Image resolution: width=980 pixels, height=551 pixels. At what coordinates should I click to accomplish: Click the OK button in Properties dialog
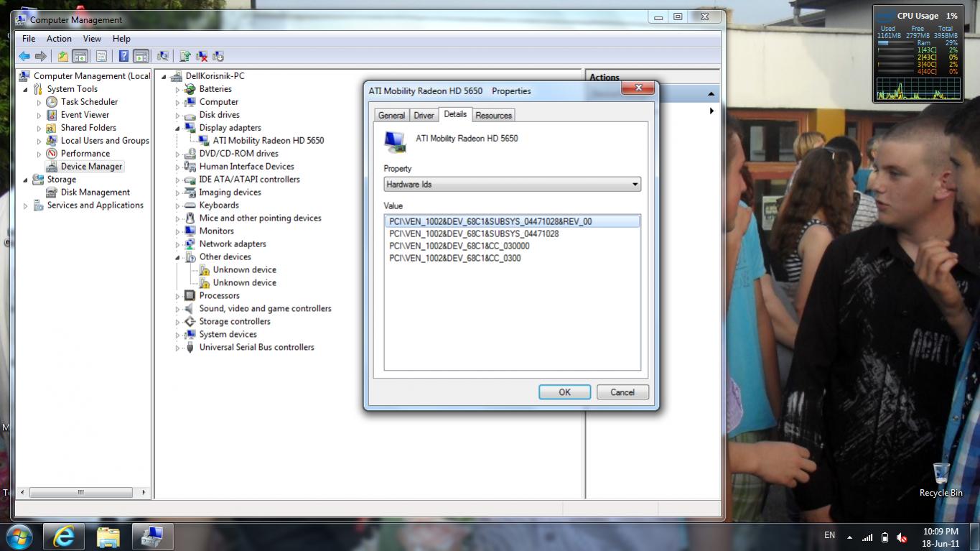pyautogui.click(x=564, y=392)
